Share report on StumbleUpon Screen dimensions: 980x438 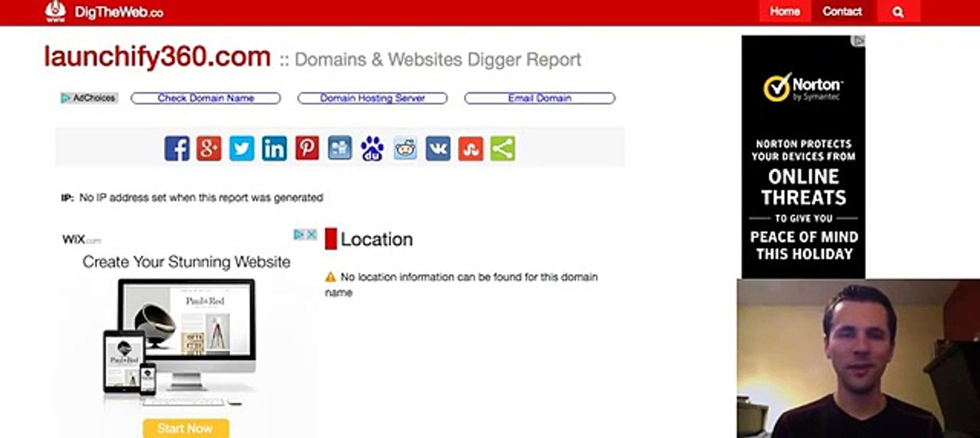(x=470, y=148)
